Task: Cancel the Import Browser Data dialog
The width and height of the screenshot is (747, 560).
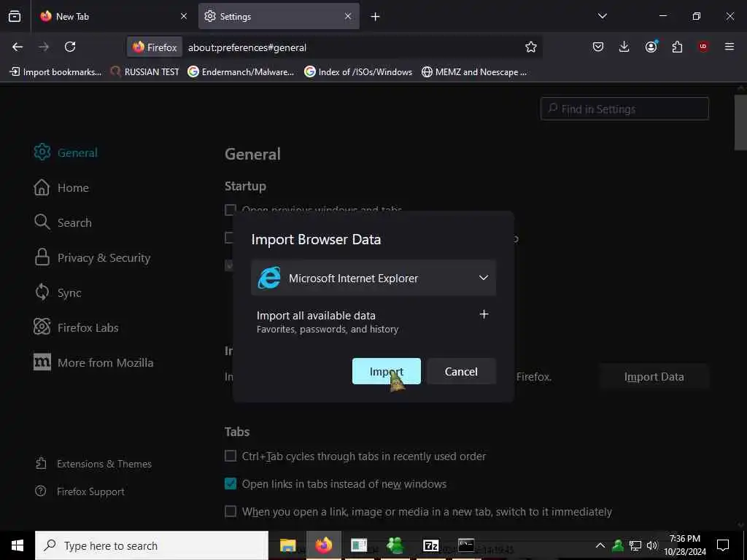Action: point(461,371)
